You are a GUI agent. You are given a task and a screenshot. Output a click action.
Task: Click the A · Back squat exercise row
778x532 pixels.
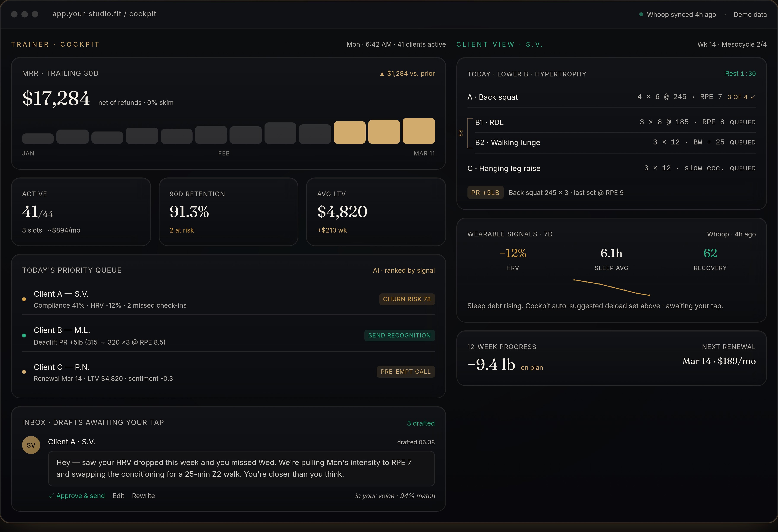click(x=611, y=97)
